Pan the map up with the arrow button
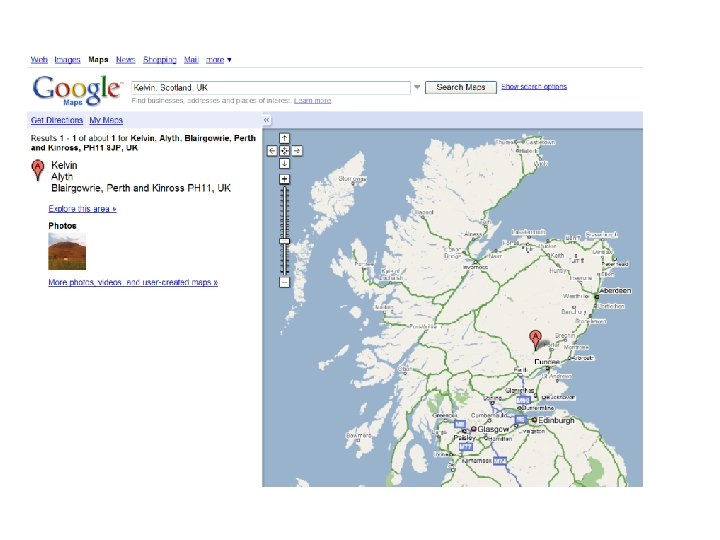The width and height of the screenshot is (720, 540). (284, 138)
